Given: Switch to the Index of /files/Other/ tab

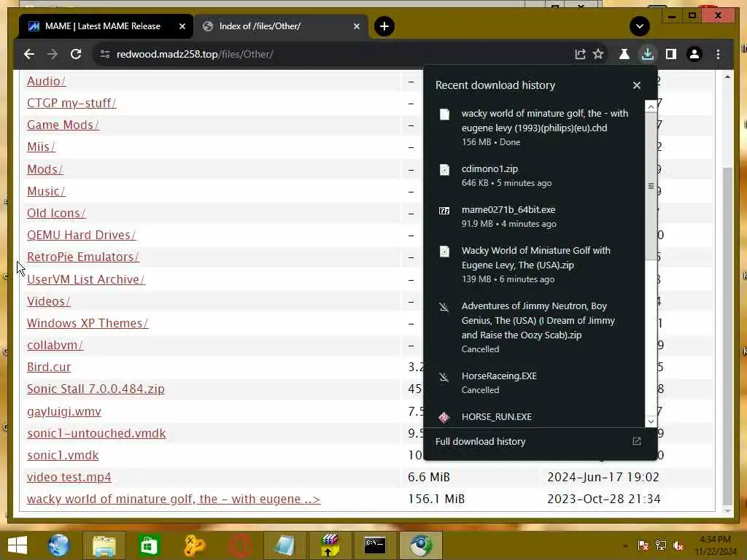Looking at the screenshot, I should (281, 26).
